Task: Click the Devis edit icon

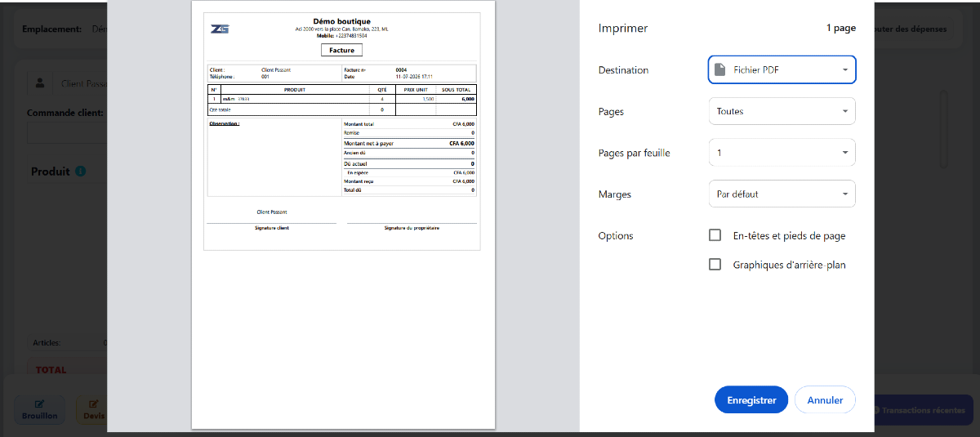Action: click(93, 404)
